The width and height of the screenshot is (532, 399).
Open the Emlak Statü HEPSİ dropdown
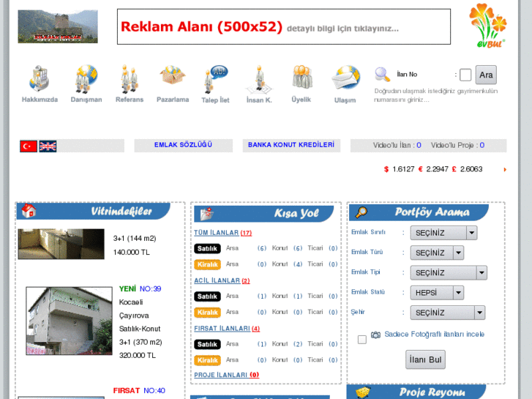[x=437, y=293]
